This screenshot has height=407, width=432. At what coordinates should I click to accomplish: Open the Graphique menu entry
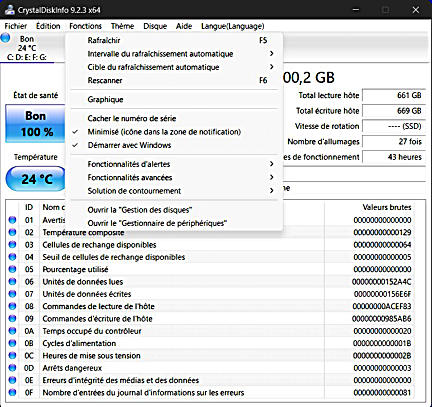(x=174, y=99)
